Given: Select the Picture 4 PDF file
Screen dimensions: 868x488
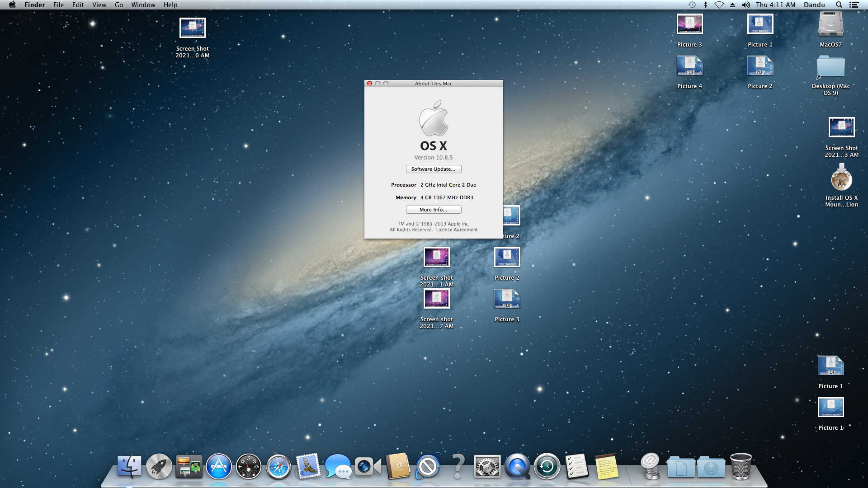Looking at the screenshot, I should (x=689, y=66).
